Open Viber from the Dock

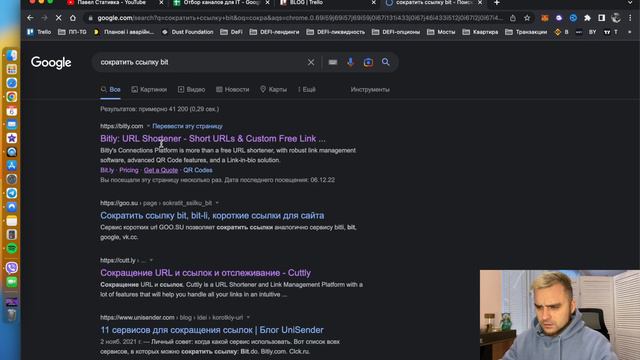coord(12,268)
